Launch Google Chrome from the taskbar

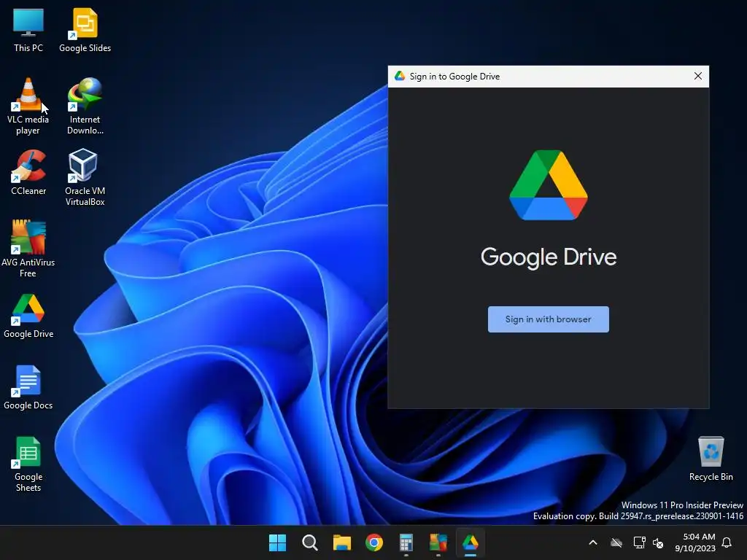point(374,542)
